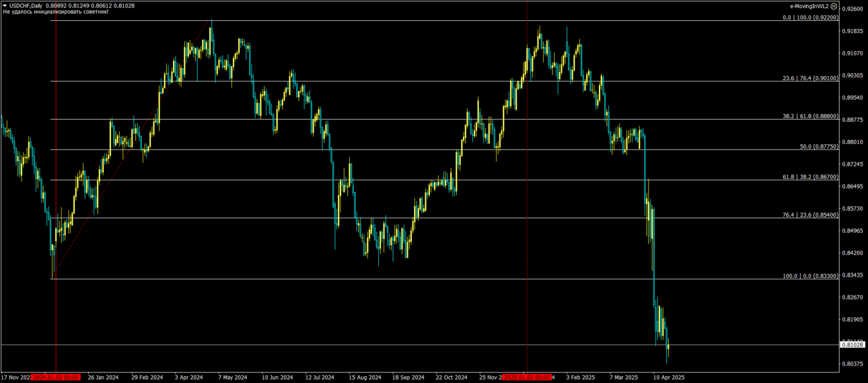Click the 0.84200 price scale value
This screenshot has width=868, height=383.
click(853, 253)
